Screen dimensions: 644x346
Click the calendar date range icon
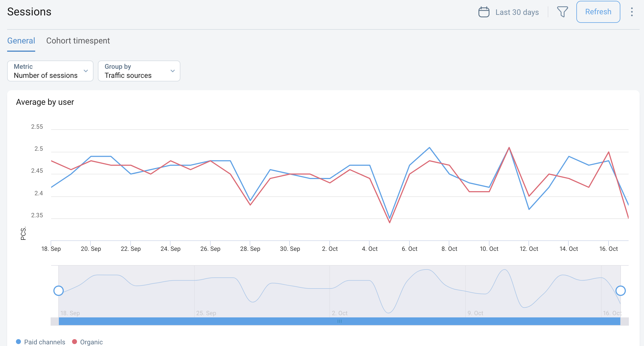484,12
